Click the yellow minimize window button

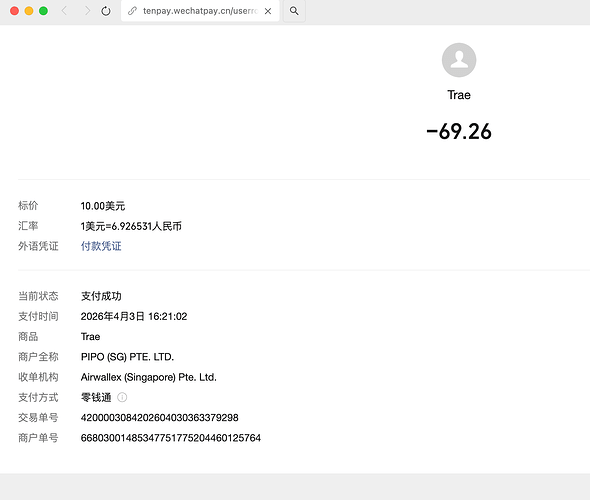click(29, 11)
